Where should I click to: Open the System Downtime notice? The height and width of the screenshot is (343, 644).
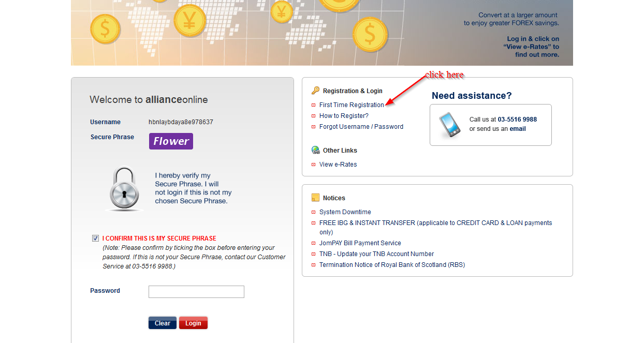(345, 212)
